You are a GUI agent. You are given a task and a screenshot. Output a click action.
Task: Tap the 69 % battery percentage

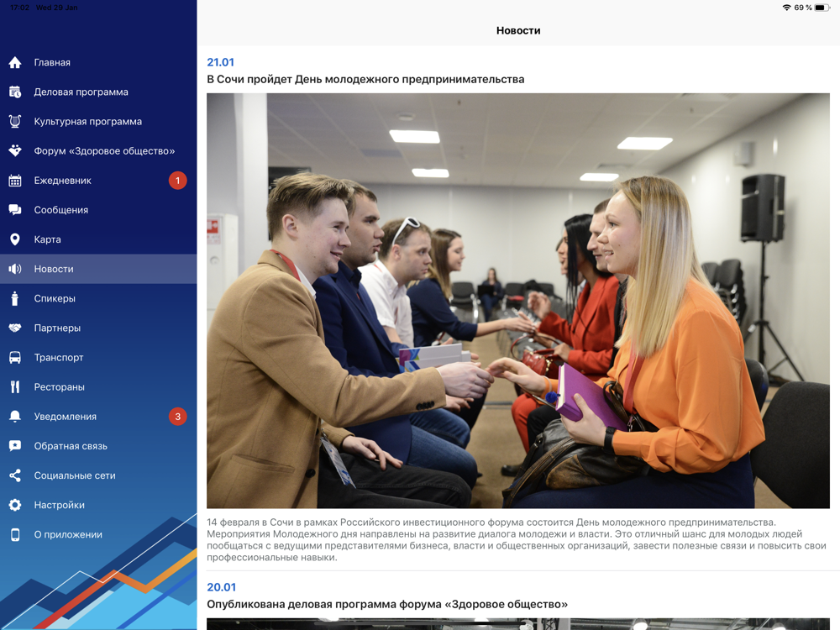point(803,8)
